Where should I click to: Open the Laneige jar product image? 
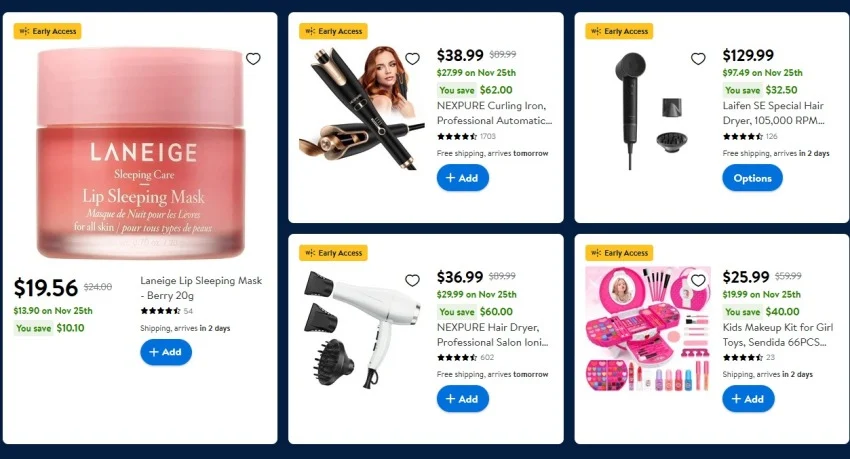(141, 153)
